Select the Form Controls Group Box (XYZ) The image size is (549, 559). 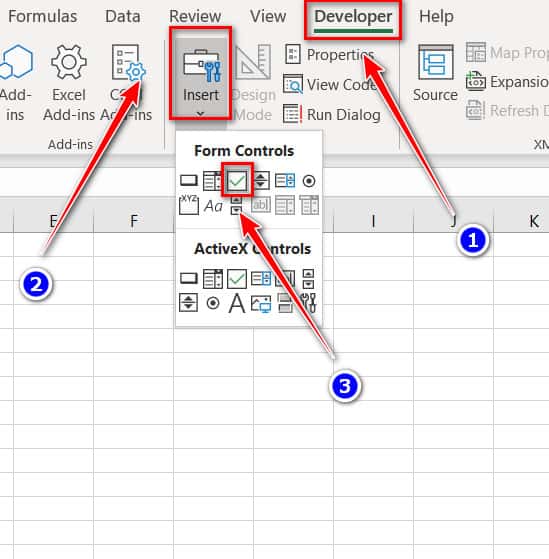point(189,205)
